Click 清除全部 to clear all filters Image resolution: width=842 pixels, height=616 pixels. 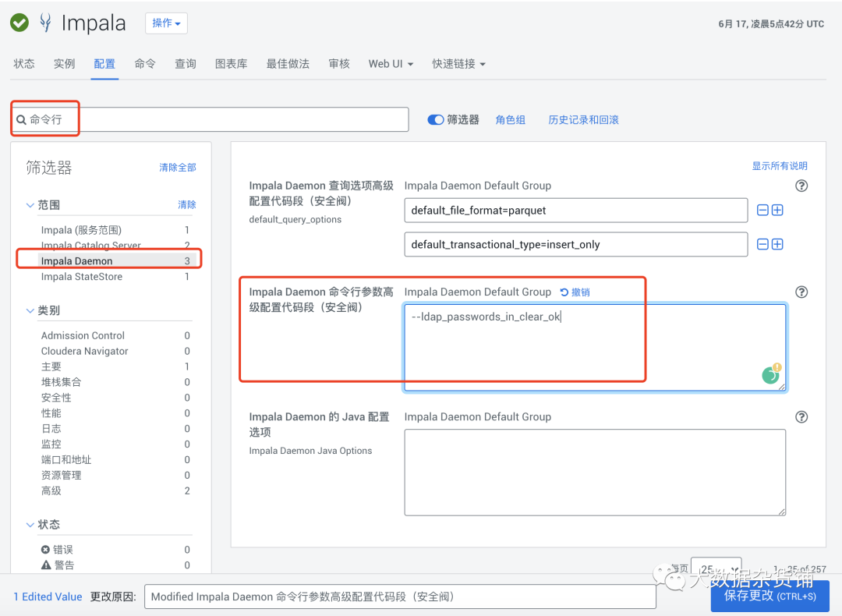click(x=178, y=168)
